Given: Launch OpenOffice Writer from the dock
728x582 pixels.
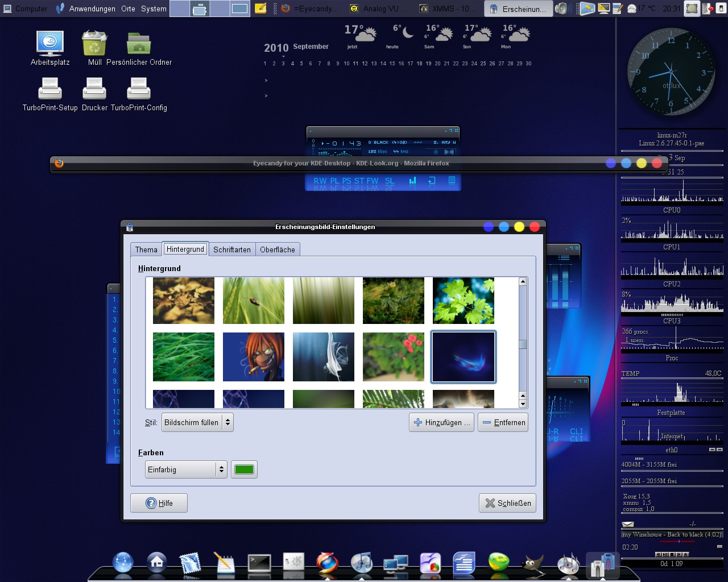Looking at the screenshot, I should coord(464,563).
